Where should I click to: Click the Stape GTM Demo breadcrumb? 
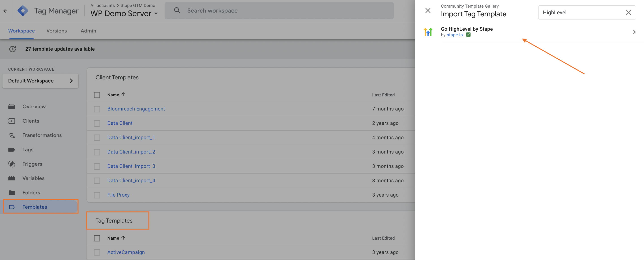[x=138, y=5]
